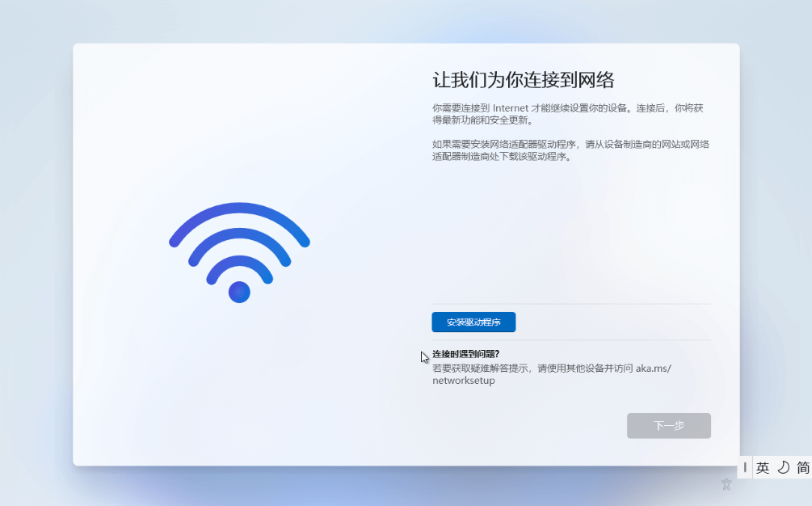Image resolution: width=812 pixels, height=506 pixels.
Task: Switch the IME 英 input mode
Action: (x=762, y=468)
